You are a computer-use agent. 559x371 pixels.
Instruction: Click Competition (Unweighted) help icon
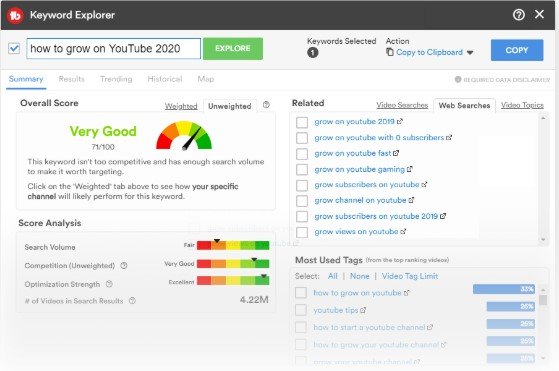coord(124,266)
